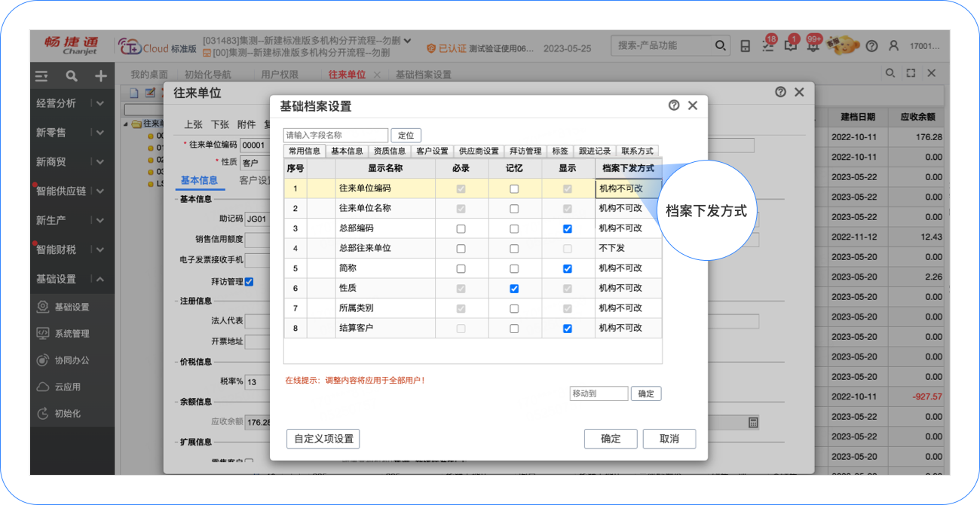
Task: Click the 请输入字段名称 search field
Action: point(335,135)
